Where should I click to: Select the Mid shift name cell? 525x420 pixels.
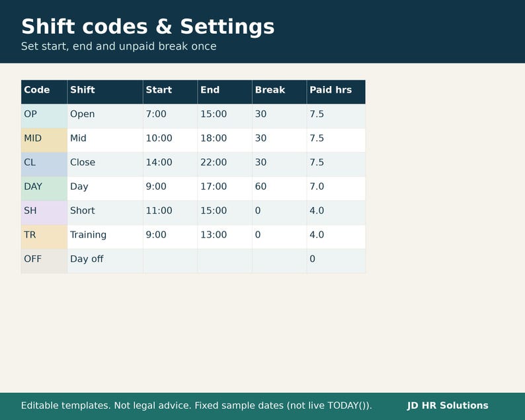coord(105,140)
